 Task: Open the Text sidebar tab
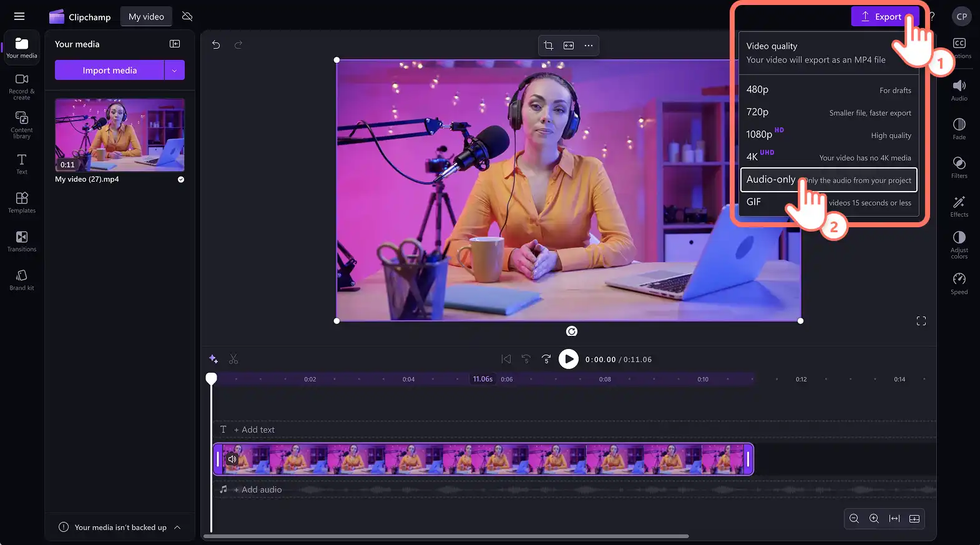(22, 164)
